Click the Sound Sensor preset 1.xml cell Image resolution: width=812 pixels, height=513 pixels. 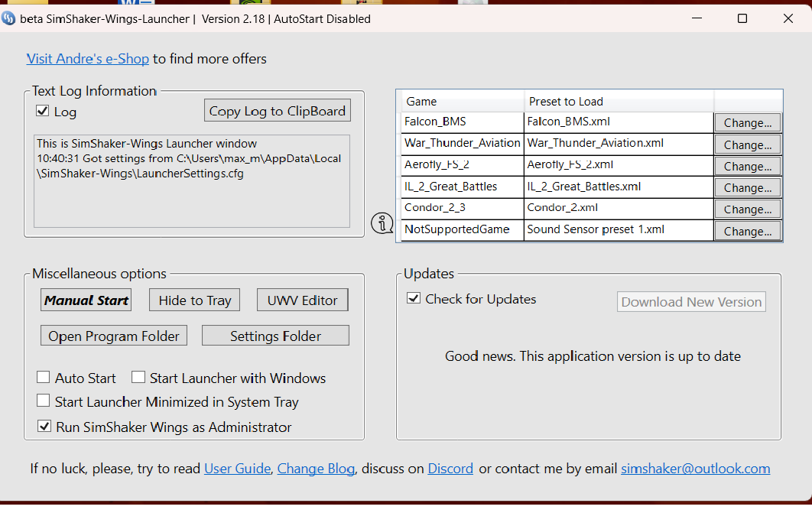pyautogui.click(x=619, y=230)
